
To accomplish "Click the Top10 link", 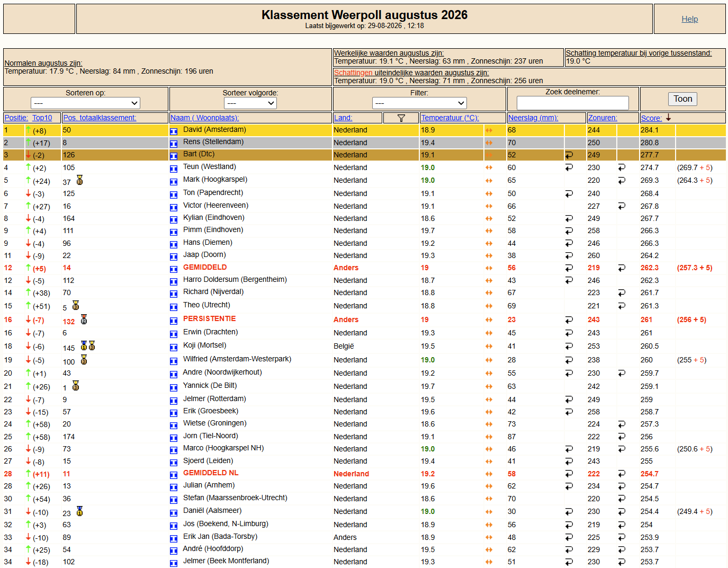I will point(42,118).
